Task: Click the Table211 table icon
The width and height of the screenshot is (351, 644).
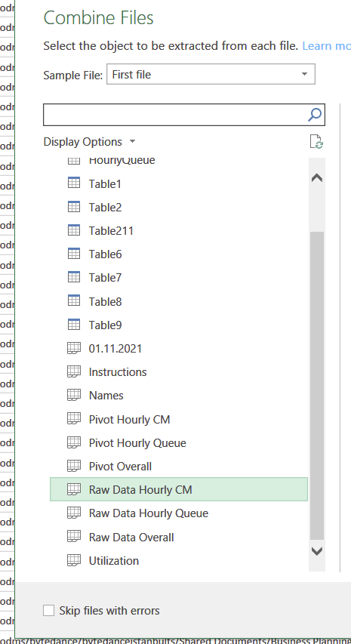Action: [x=73, y=230]
